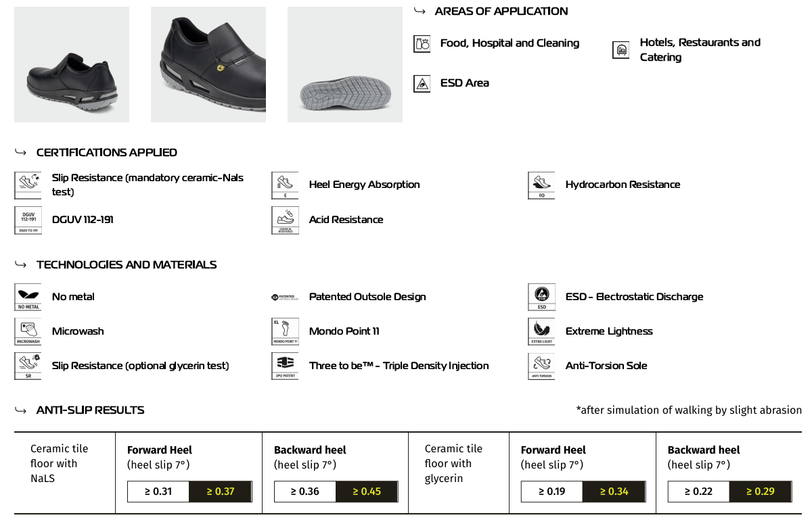This screenshot has width=812, height=528.
Task: Open the shoe rear view thumbnail
Action: [x=72, y=65]
